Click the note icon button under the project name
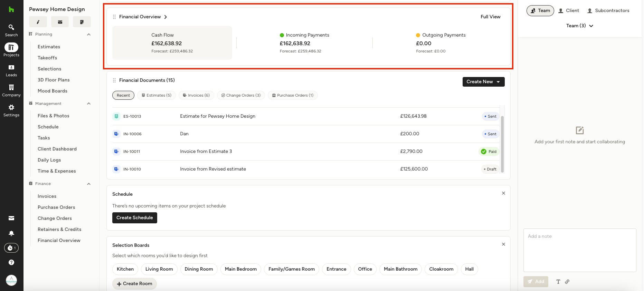The height and width of the screenshot is (291, 644). (82, 22)
